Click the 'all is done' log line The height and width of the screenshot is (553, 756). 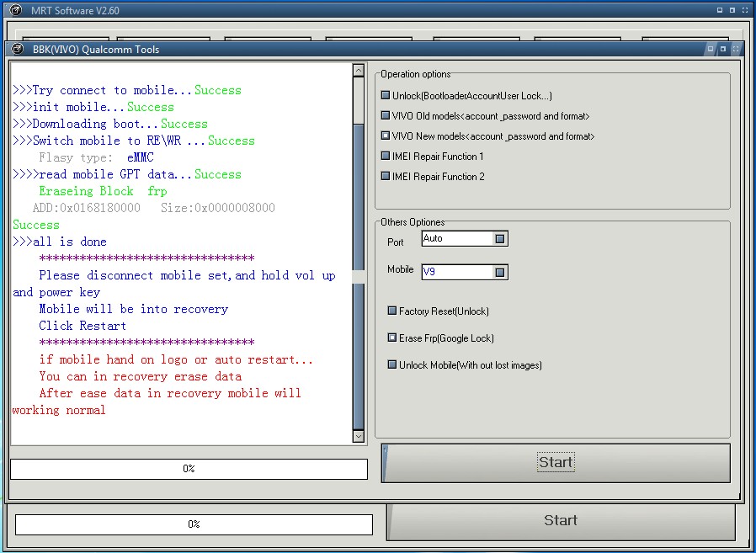(x=60, y=242)
